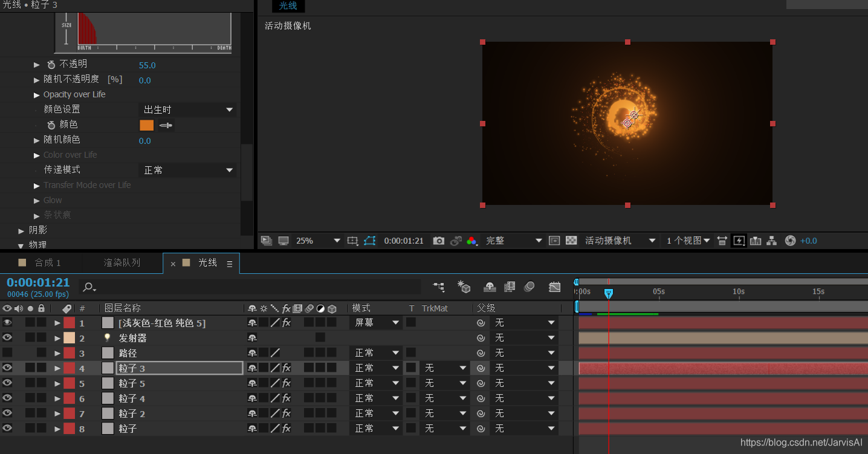868x454 pixels.
Task: Toggle the transparency grid icon
Action: 571,241
